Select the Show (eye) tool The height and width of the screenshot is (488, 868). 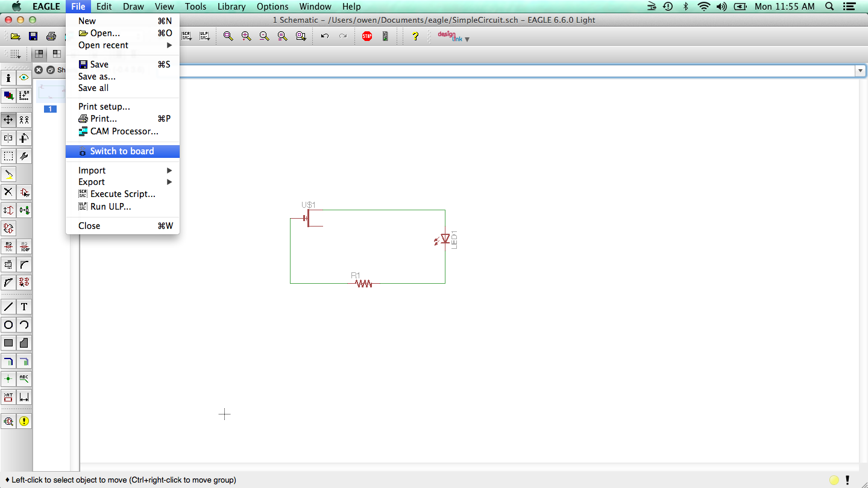24,78
